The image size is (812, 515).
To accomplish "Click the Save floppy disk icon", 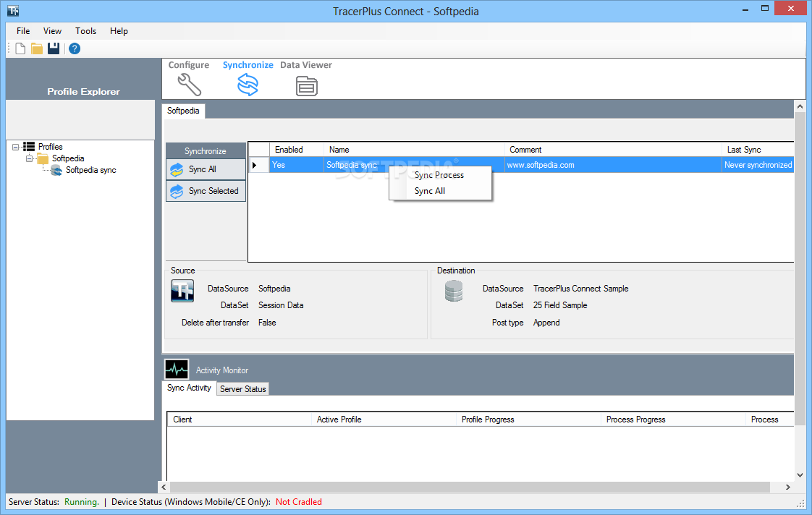I will click(x=54, y=48).
